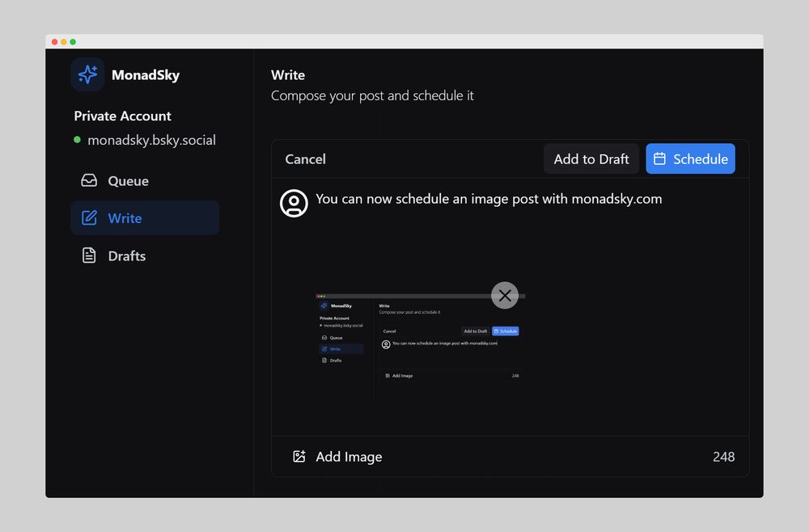Image resolution: width=809 pixels, height=532 pixels.
Task: Click the MonadSky app title text
Action: (146, 75)
